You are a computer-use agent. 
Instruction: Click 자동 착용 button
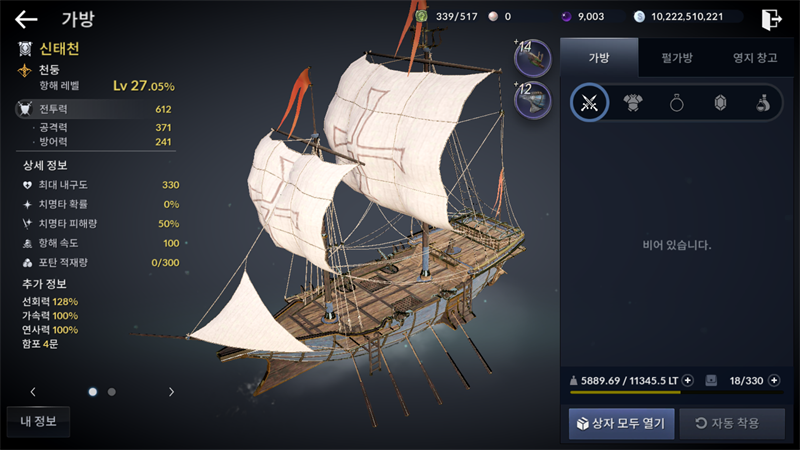[732, 423]
